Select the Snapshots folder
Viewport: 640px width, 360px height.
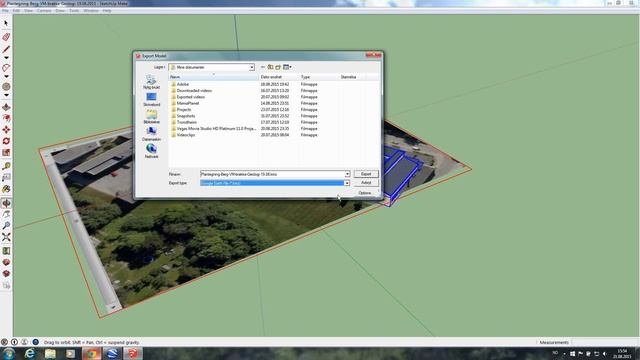(186, 116)
